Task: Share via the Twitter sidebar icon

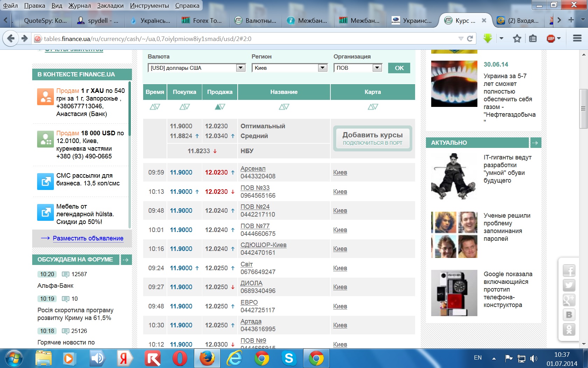Action: pos(569,285)
